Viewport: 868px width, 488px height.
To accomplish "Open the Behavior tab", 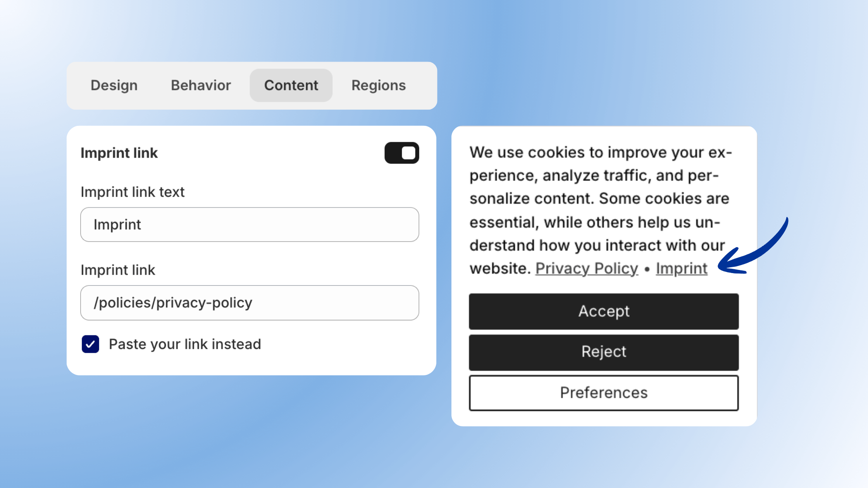I will pos(201,85).
